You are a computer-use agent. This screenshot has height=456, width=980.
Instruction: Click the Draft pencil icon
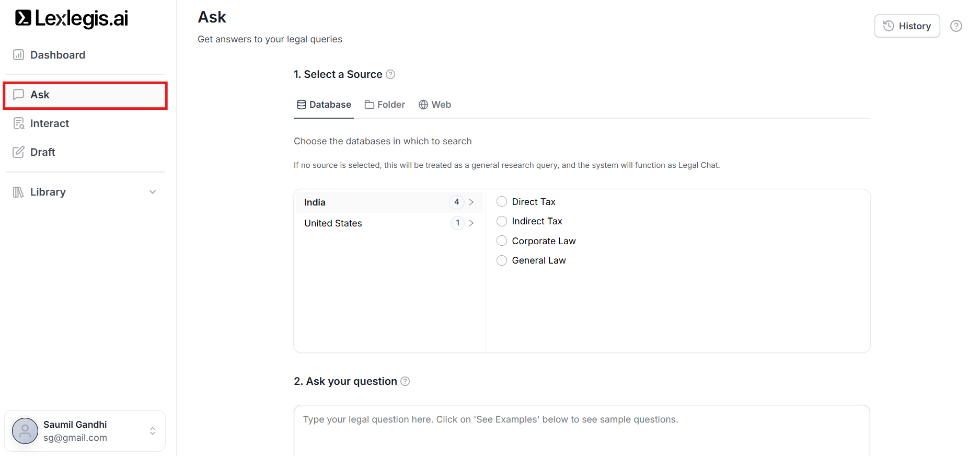click(19, 152)
